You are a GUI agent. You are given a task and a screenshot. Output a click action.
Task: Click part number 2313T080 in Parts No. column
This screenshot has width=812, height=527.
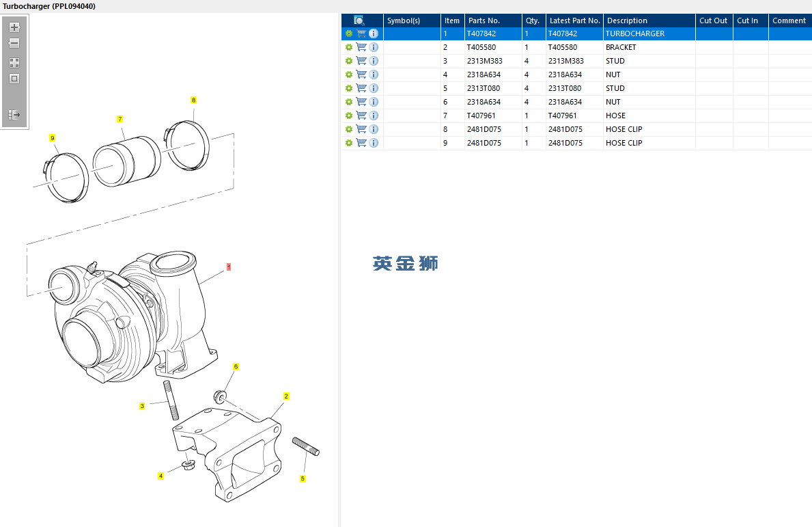[x=483, y=88]
